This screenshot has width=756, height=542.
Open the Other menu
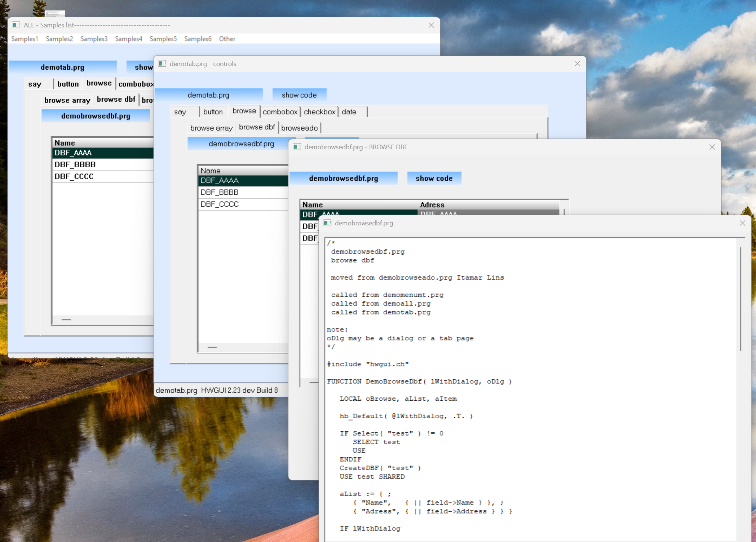pyautogui.click(x=227, y=39)
